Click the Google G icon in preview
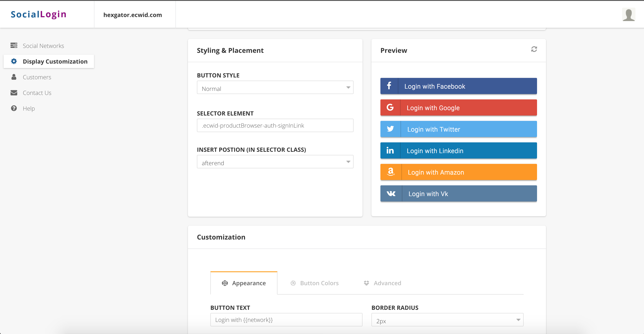The height and width of the screenshot is (334, 644). click(390, 107)
